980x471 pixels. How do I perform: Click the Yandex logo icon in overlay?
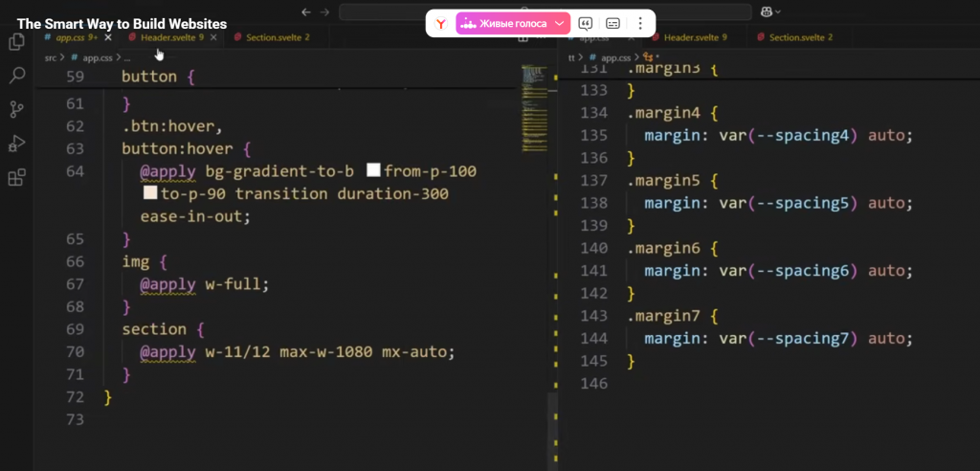click(440, 23)
